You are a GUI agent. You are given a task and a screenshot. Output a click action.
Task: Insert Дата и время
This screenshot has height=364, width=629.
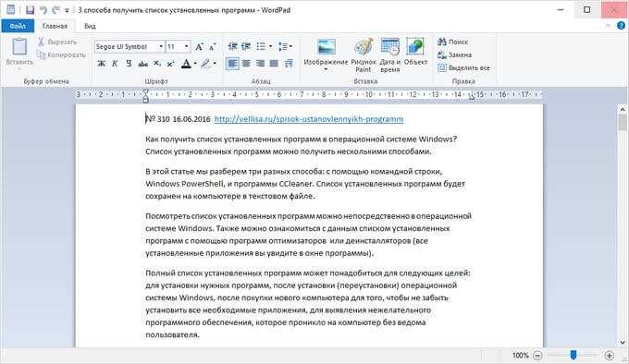coord(390,55)
